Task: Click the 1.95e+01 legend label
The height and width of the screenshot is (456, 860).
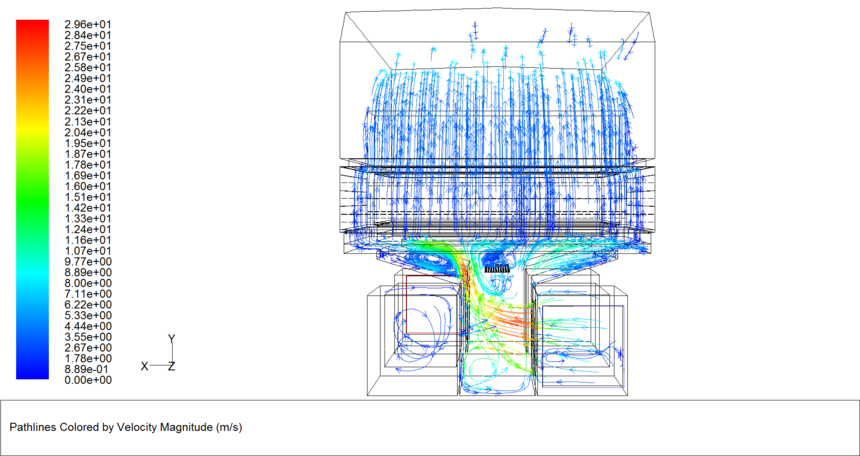Action: tap(88, 143)
